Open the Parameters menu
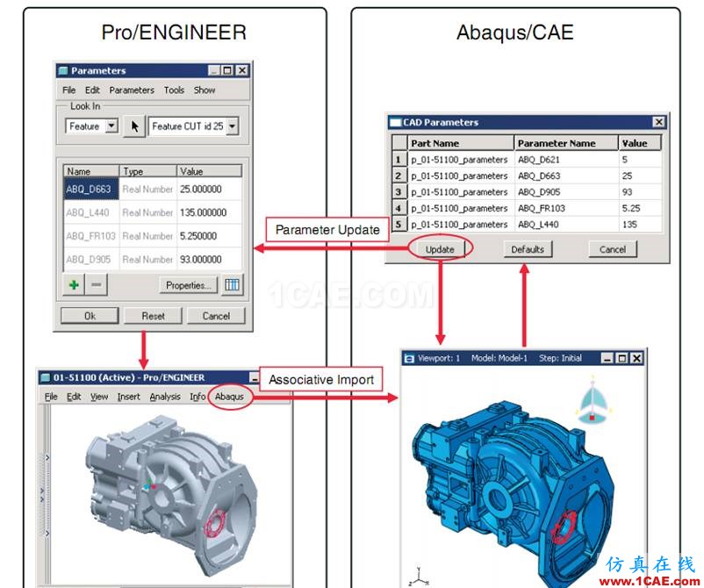This screenshot has height=588, width=704. pyautogui.click(x=132, y=90)
